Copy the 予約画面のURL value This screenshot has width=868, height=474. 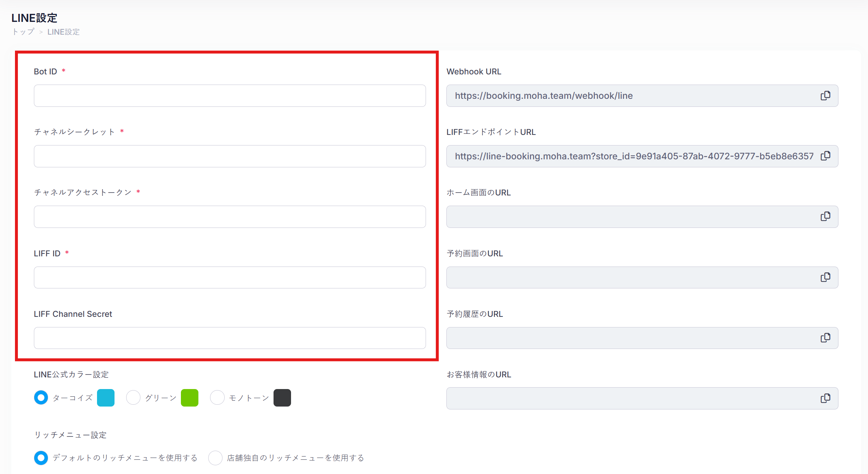pos(825,277)
